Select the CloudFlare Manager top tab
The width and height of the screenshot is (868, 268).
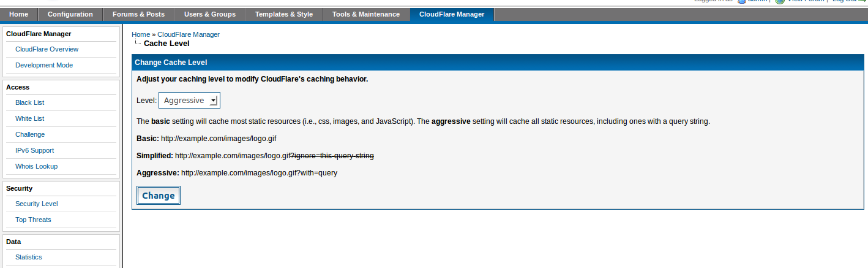[x=452, y=14]
